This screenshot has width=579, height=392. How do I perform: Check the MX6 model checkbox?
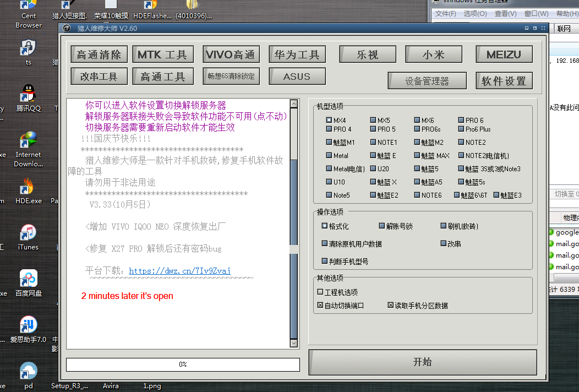point(417,120)
